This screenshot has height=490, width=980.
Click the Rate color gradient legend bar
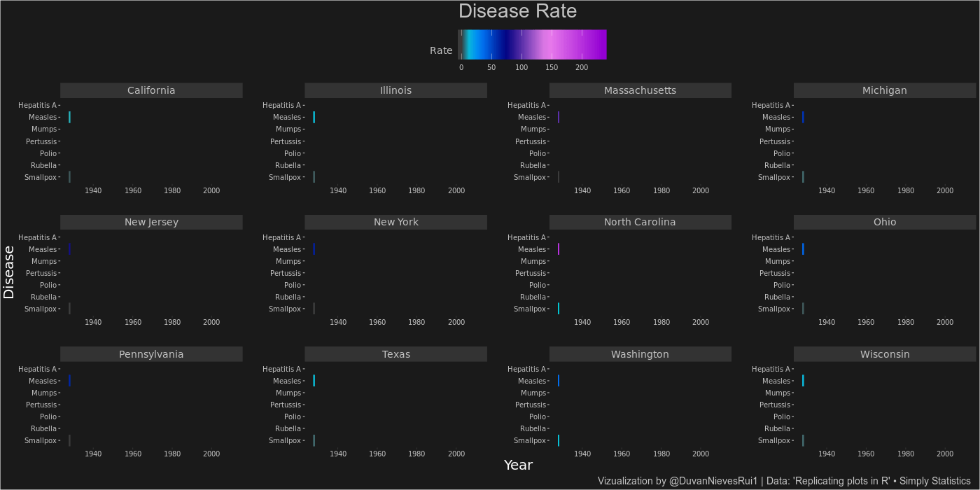tap(532, 45)
